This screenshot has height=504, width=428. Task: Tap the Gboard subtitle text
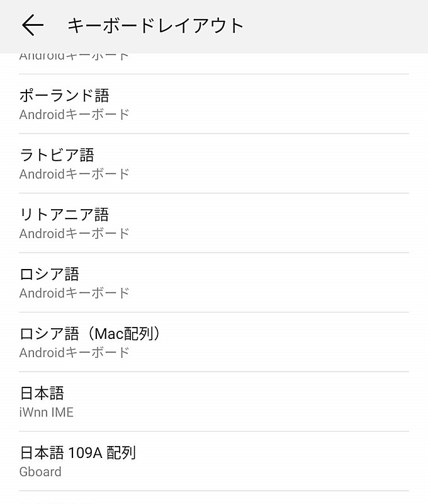click(40, 471)
